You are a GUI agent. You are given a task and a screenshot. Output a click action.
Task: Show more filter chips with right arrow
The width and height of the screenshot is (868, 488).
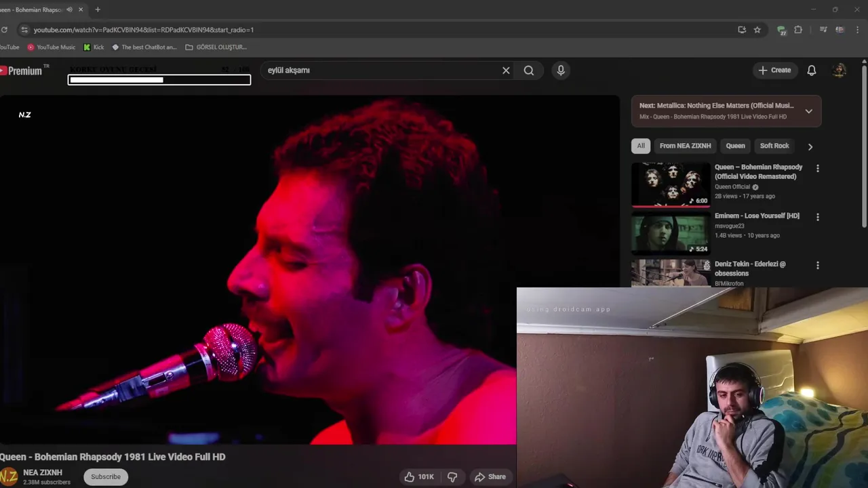(x=810, y=146)
